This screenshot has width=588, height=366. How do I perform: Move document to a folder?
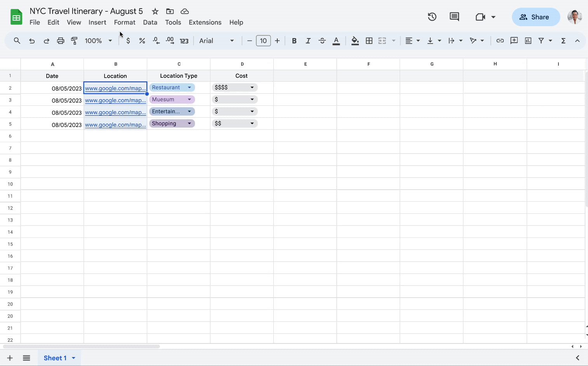(170, 11)
